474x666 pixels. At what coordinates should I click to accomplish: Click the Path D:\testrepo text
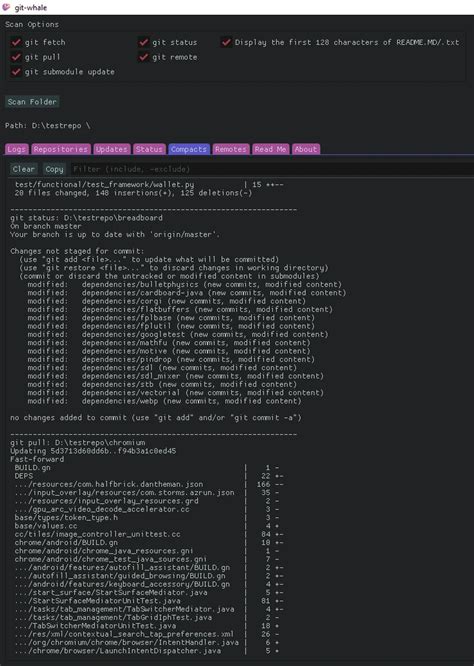pyautogui.click(x=48, y=126)
